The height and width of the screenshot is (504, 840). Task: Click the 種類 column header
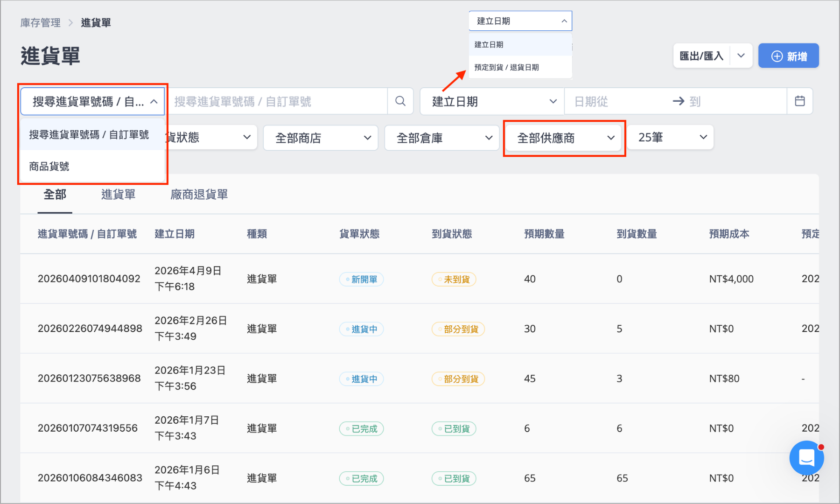click(257, 234)
